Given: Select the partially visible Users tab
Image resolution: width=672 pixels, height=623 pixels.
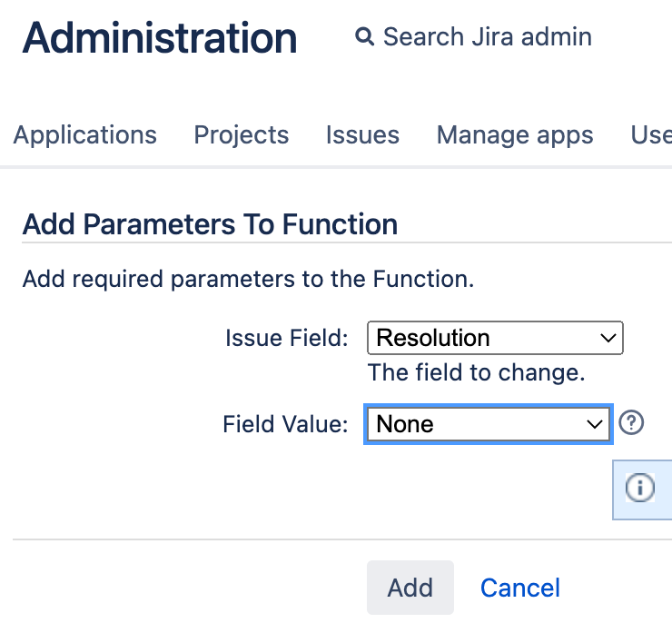Looking at the screenshot, I should pyautogui.click(x=652, y=135).
